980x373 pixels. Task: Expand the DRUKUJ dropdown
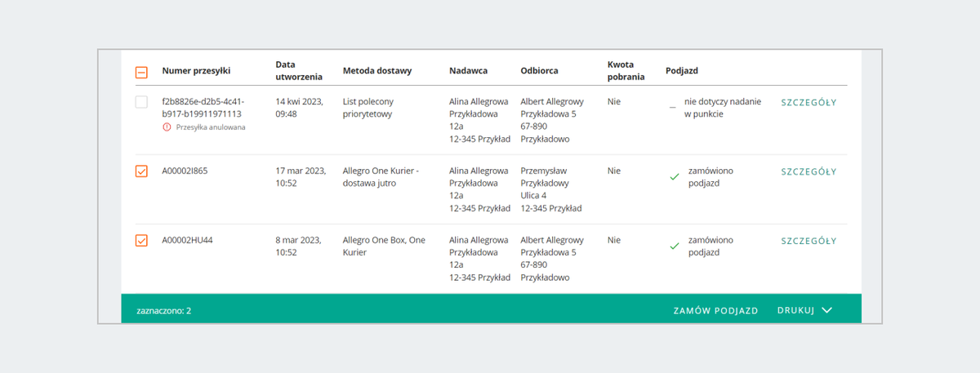point(804,311)
